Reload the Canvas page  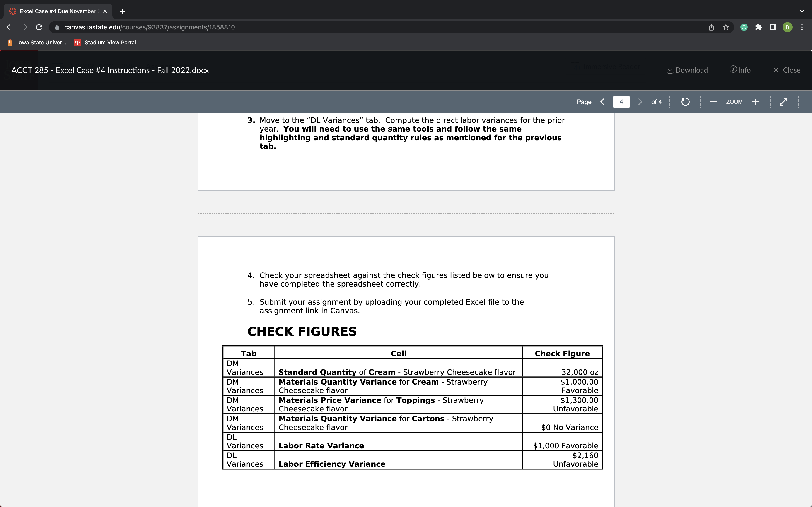click(x=39, y=27)
